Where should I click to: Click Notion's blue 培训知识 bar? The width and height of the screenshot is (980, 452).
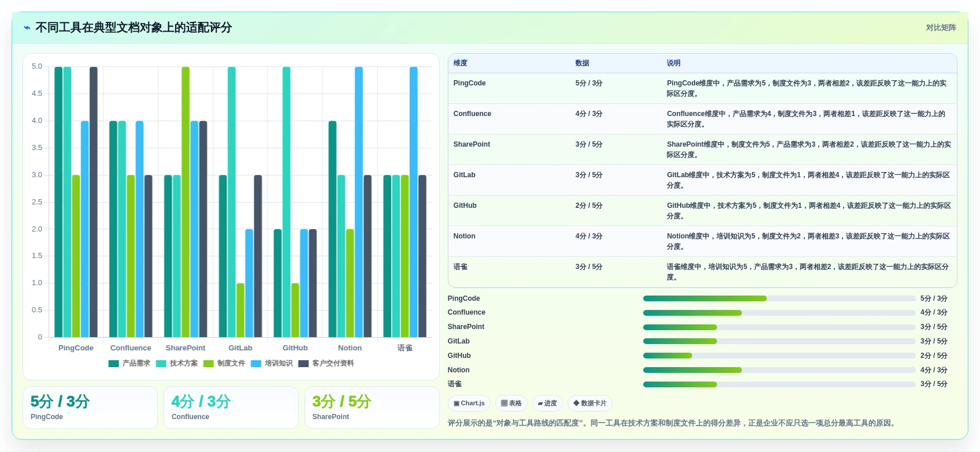coord(359,202)
